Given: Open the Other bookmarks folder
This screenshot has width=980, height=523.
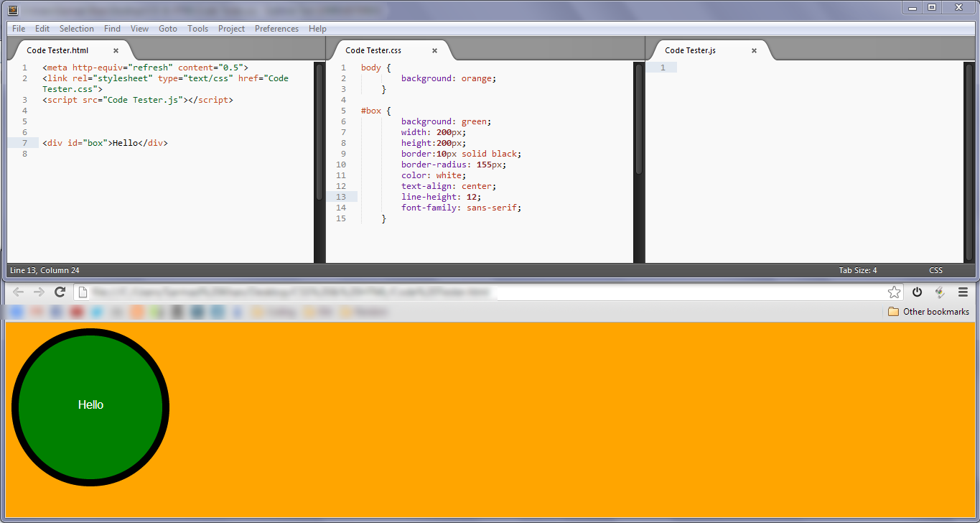Looking at the screenshot, I should point(928,311).
